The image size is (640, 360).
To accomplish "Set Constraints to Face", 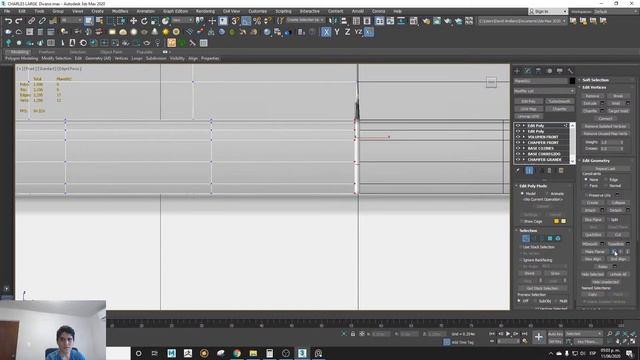I will (586, 186).
